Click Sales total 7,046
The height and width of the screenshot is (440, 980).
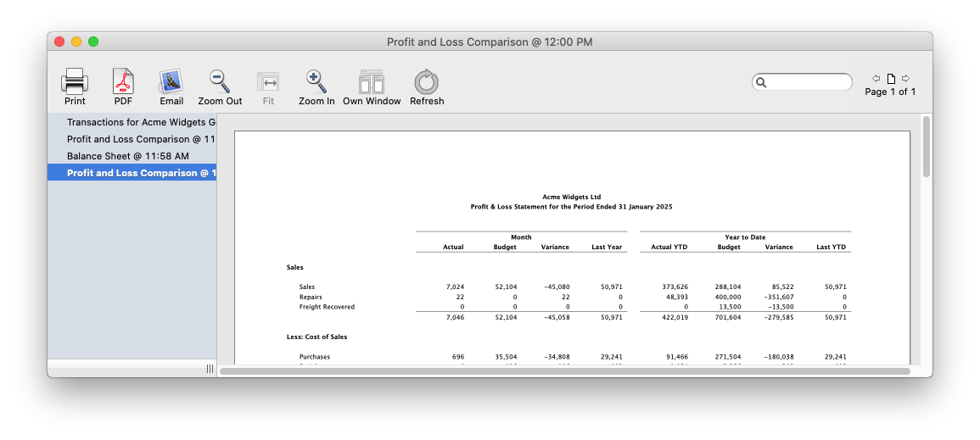click(455, 318)
